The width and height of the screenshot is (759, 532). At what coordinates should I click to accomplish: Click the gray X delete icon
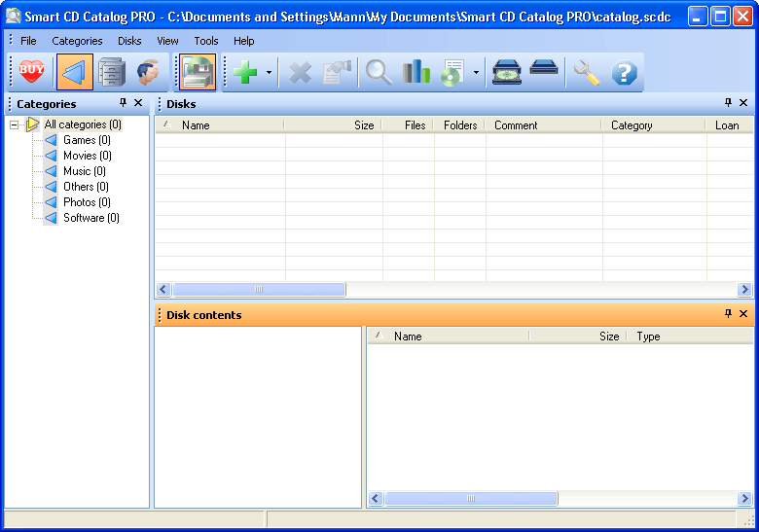point(300,73)
